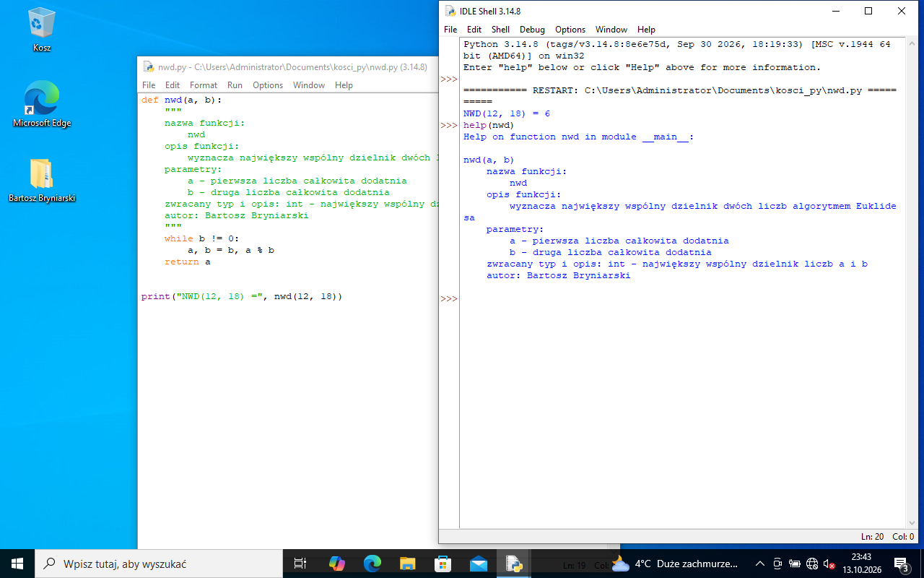Open Help menu in IDLE Shell
924x578 pixels.
click(646, 30)
